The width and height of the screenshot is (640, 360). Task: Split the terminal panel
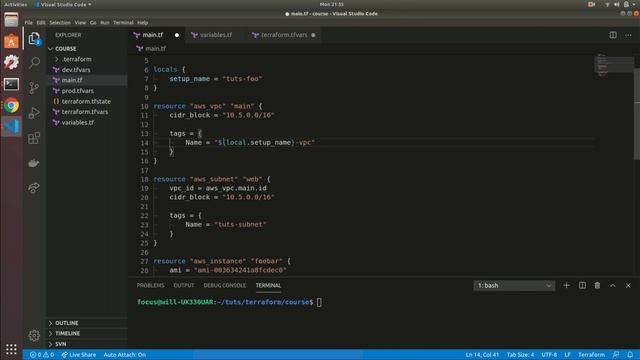tap(582, 285)
